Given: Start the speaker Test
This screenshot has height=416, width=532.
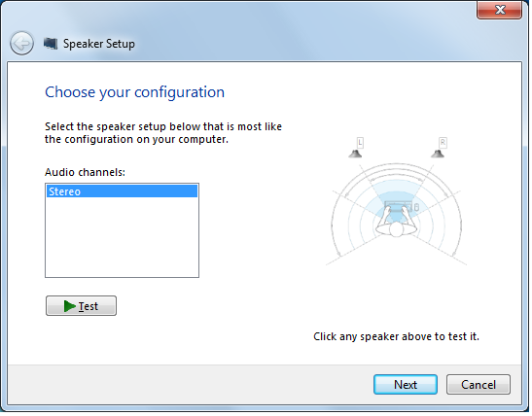Looking at the screenshot, I should click(81, 306).
